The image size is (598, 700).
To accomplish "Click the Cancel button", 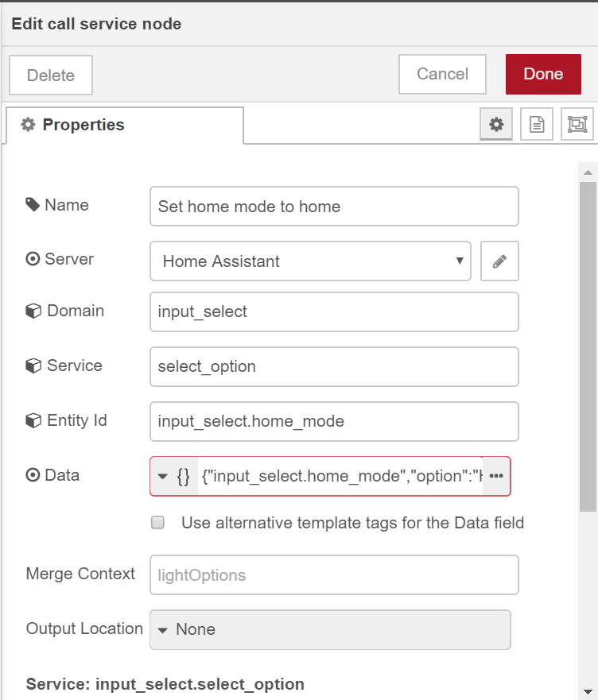I will pos(442,75).
